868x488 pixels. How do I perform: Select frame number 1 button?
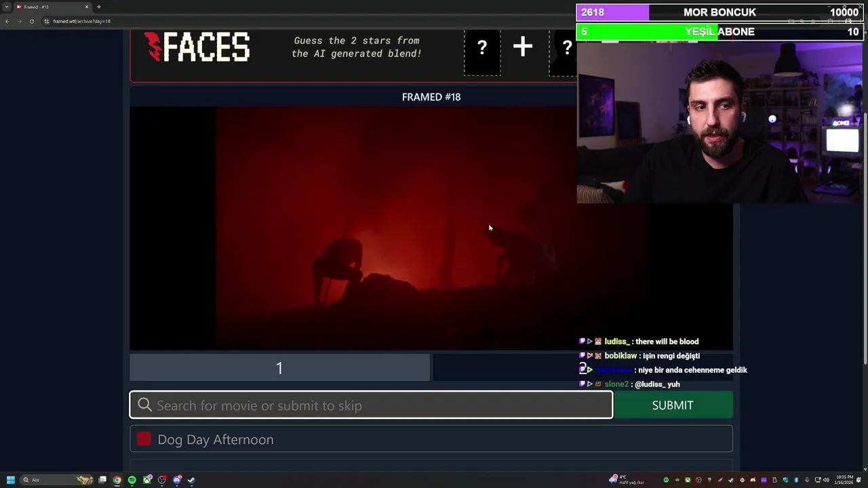279,368
